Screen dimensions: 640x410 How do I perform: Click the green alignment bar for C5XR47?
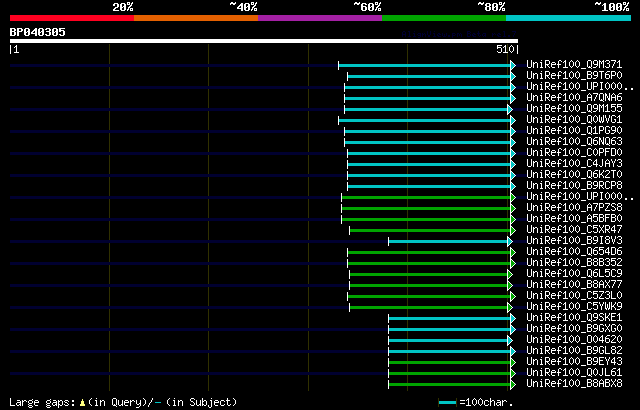point(433,230)
